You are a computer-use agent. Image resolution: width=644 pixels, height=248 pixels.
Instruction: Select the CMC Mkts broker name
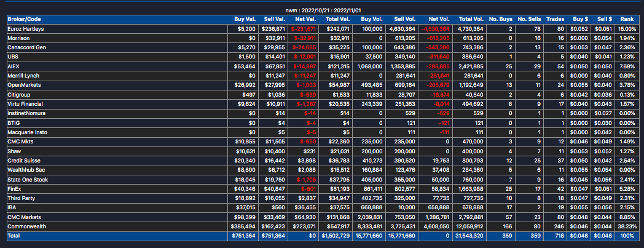point(20,142)
